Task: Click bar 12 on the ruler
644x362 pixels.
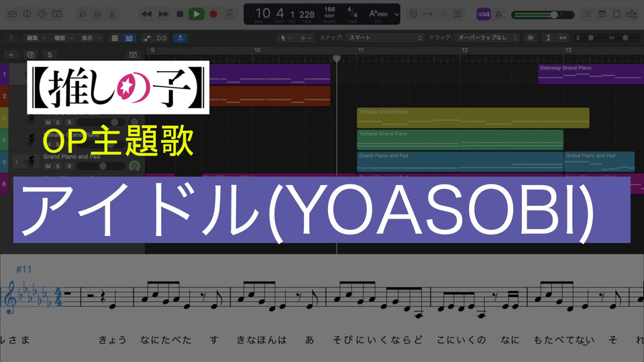Action: click(464, 50)
